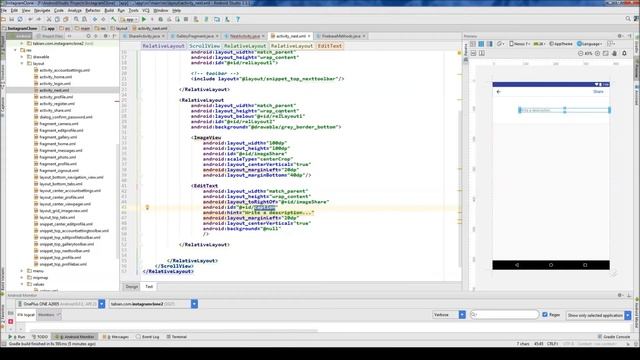The width and height of the screenshot is (640, 360).
Task: Click the Redo arrow in toolbar
Action: [39, 19]
